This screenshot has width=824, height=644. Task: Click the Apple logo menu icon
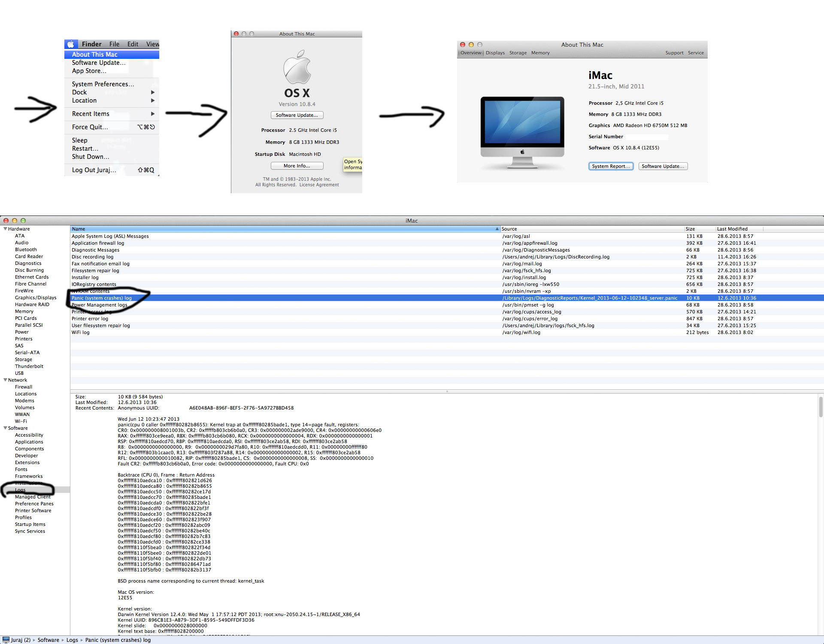(71, 44)
